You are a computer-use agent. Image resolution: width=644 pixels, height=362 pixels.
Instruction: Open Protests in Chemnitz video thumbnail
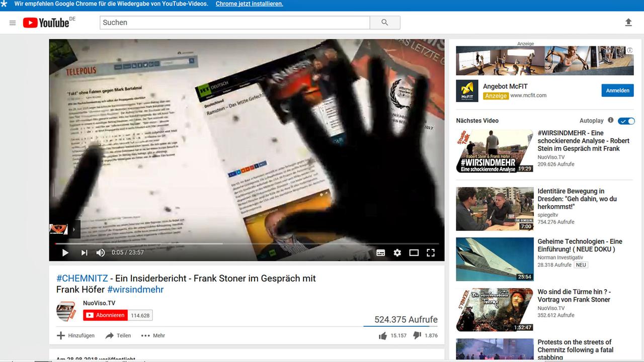(495, 349)
